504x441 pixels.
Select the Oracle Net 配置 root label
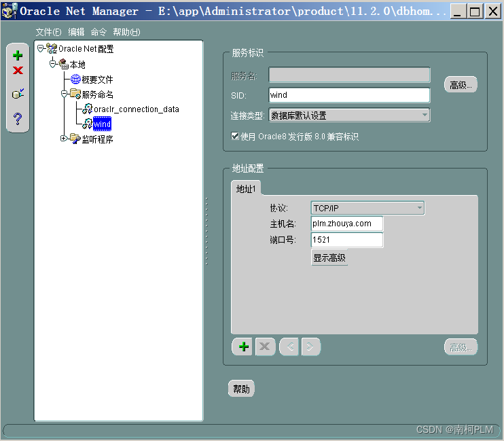[86, 49]
